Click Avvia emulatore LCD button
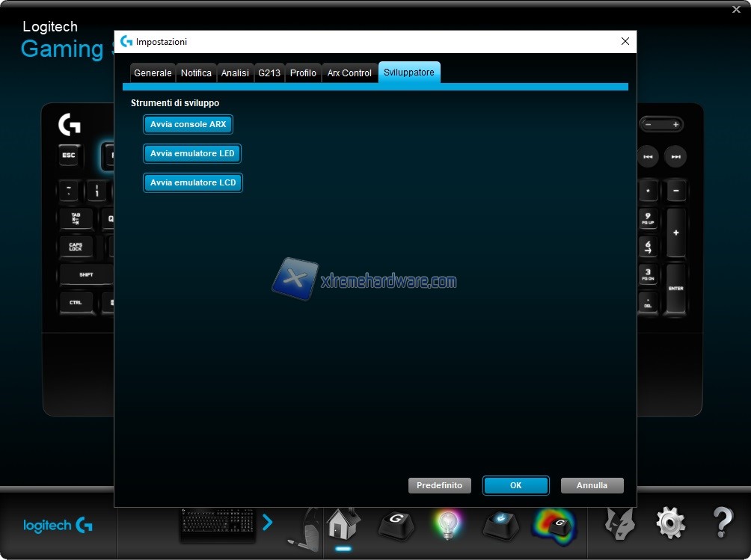The width and height of the screenshot is (751, 560). click(x=193, y=183)
